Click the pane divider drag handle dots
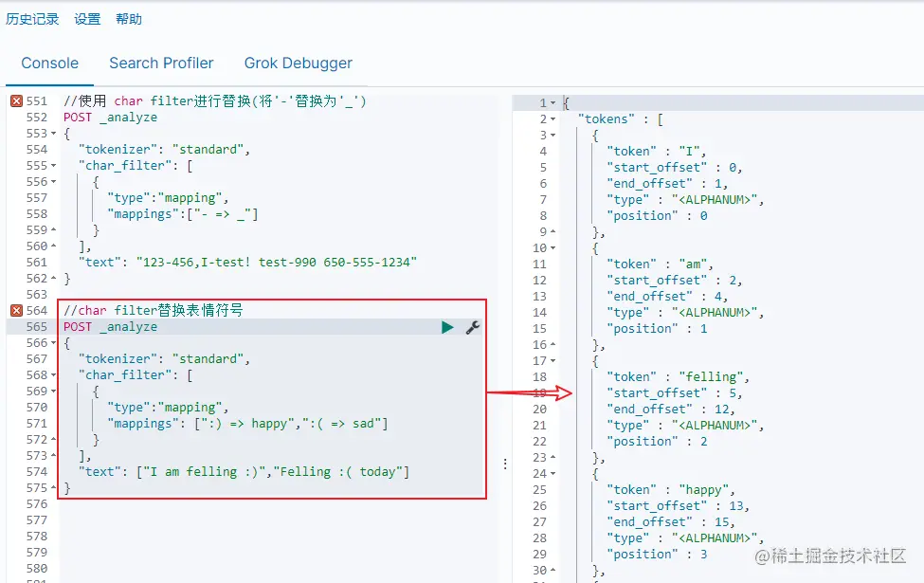 [505, 464]
